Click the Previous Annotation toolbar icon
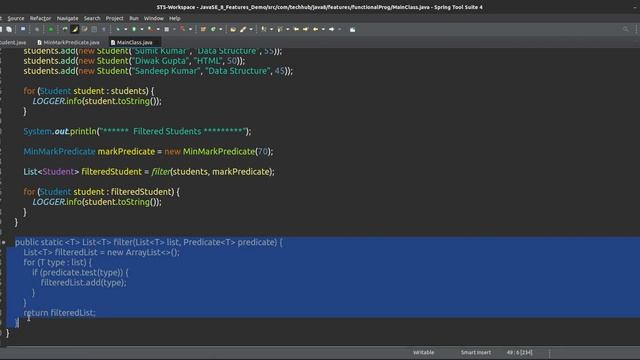 (x=280, y=29)
